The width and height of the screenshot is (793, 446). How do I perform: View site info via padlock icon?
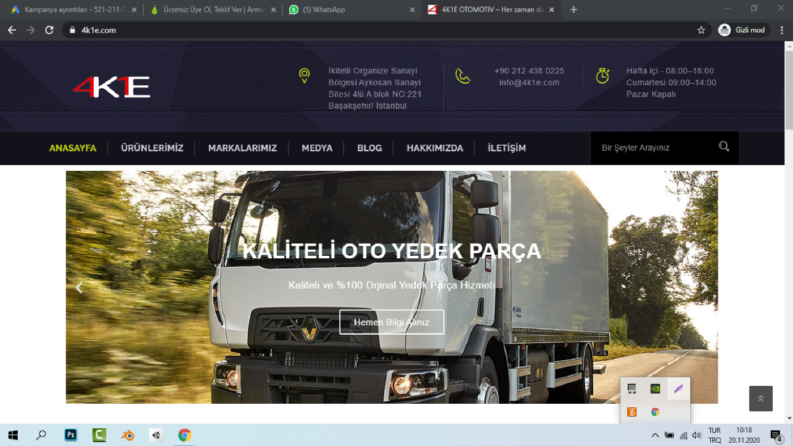[x=72, y=30]
